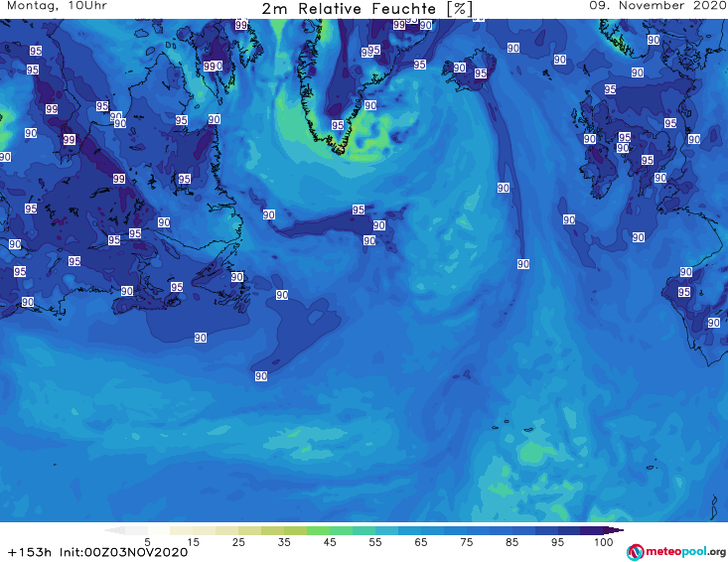Click the meteopool circular logo icon

click(636, 552)
